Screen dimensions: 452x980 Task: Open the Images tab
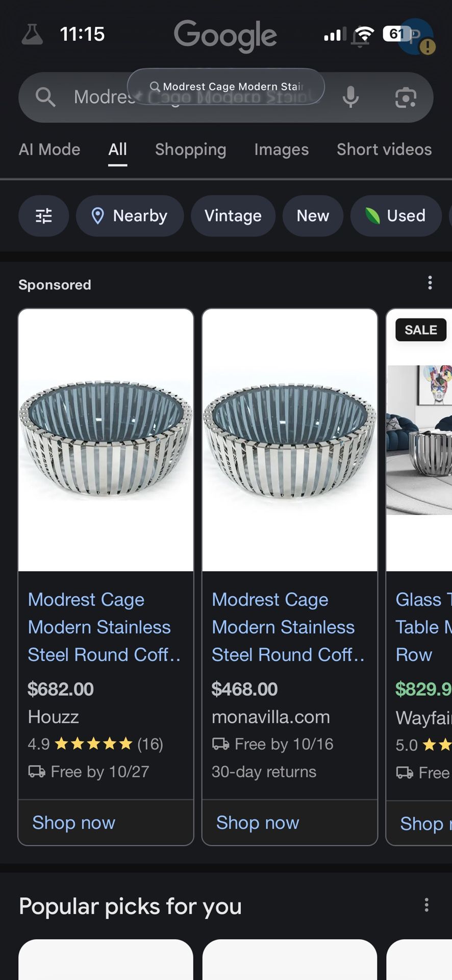pyautogui.click(x=281, y=150)
